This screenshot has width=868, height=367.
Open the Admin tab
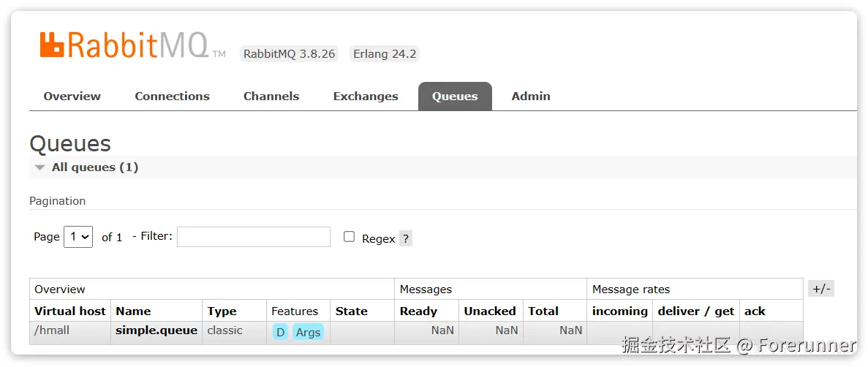(531, 97)
